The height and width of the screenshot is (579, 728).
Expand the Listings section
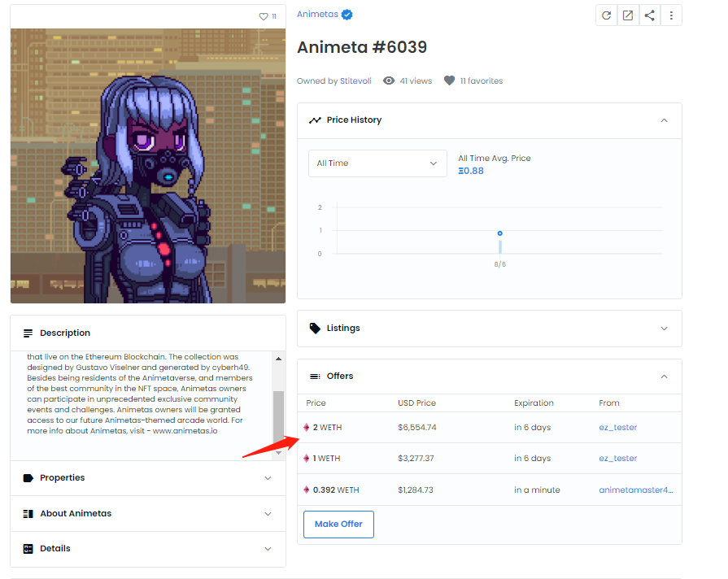pyautogui.click(x=664, y=329)
